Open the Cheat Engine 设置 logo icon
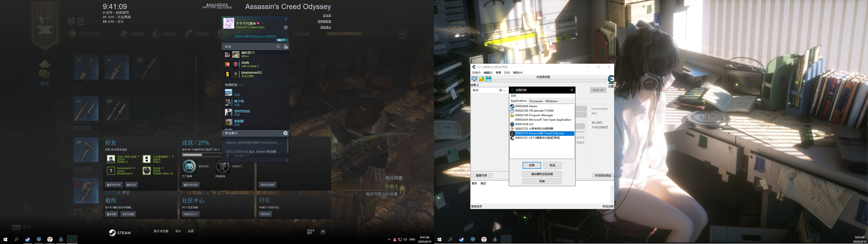This screenshot has height=244, width=868. click(611, 80)
